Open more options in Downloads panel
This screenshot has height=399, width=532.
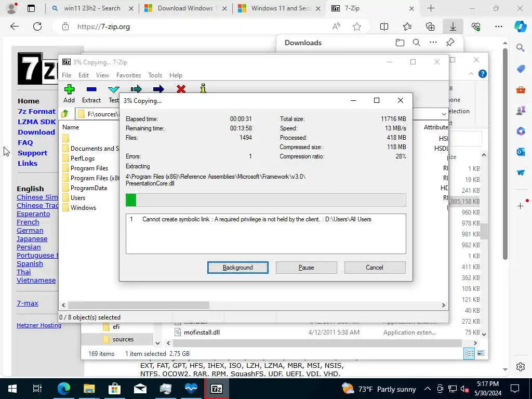[433, 43]
